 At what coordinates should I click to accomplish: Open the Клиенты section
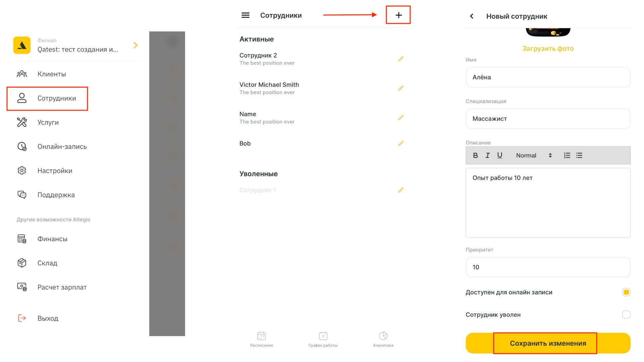[52, 74]
